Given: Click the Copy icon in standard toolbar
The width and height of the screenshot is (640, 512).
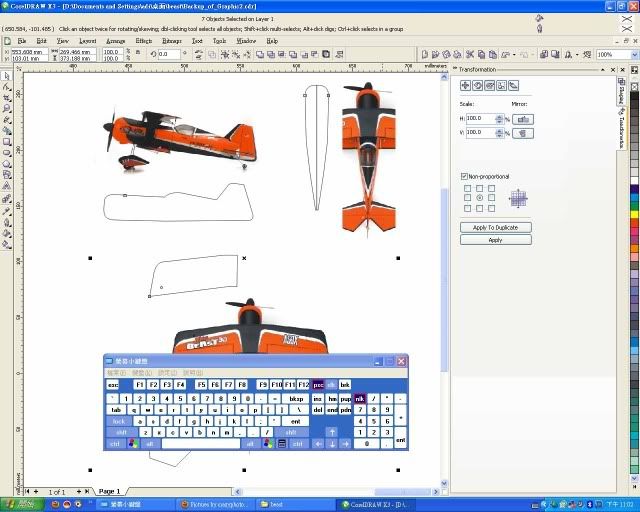Looking at the screenshot, I should pyautogui.click(x=481, y=54).
